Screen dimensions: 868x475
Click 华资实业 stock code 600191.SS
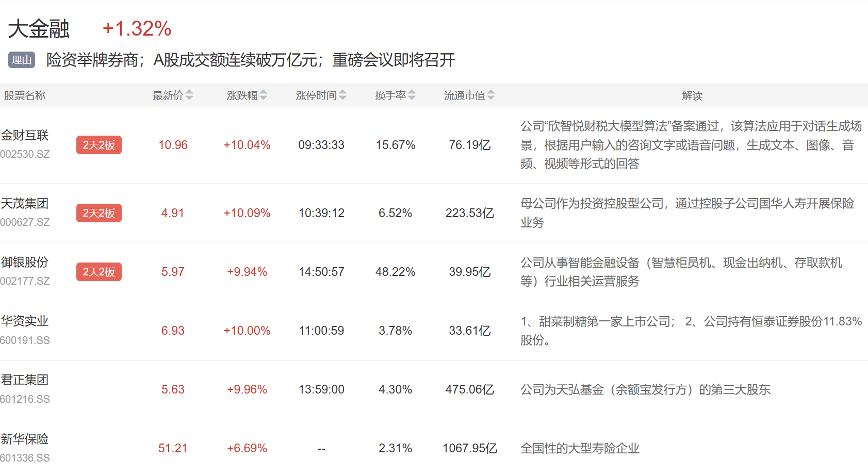click(25, 340)
